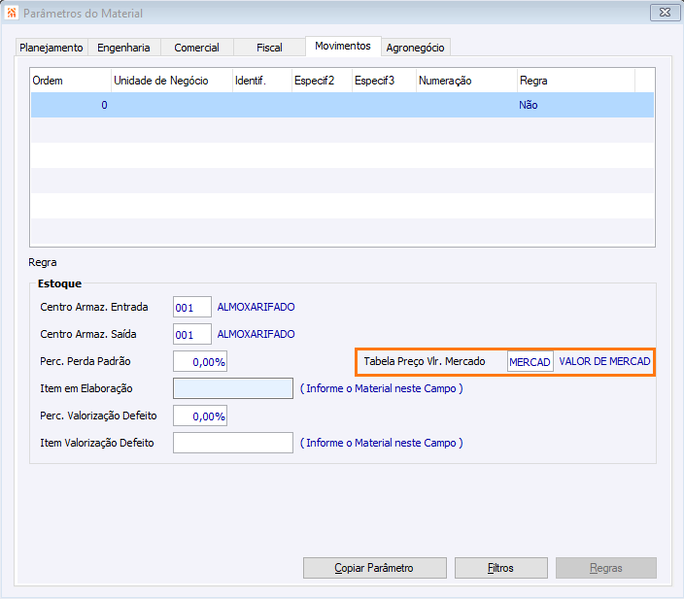Image resolution: width=684 pixels, height=599 pixels.
Task: Go to the Fiscal tab
Action: click(x=269, y=48)
